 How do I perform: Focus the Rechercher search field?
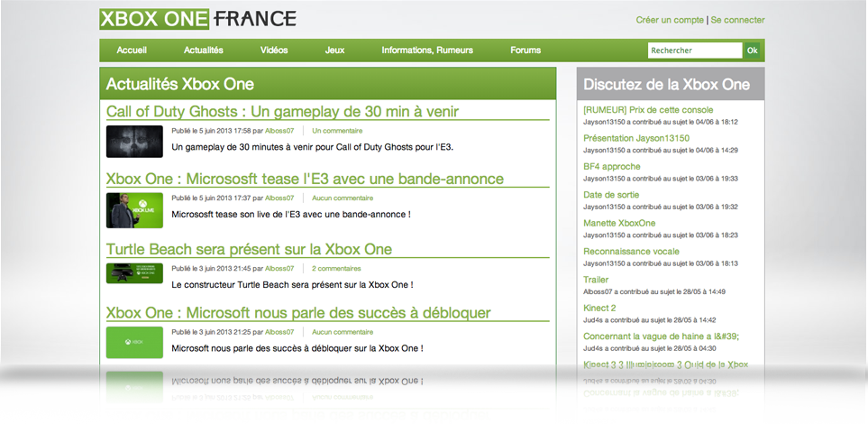click(x=695, y=51)
